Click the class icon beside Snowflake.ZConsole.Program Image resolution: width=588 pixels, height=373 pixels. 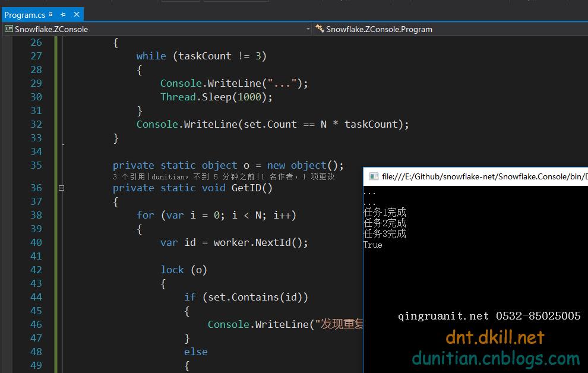click(x=320, y=29)
